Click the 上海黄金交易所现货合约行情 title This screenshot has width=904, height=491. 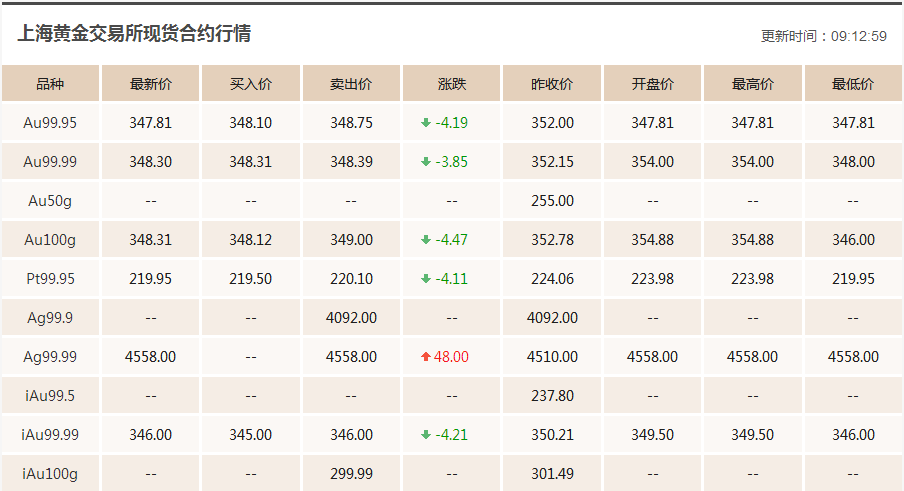tap(134, 33)
